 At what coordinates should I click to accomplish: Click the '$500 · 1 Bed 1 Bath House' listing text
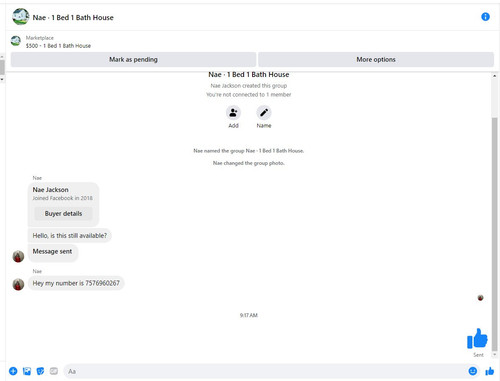point(58,46)
